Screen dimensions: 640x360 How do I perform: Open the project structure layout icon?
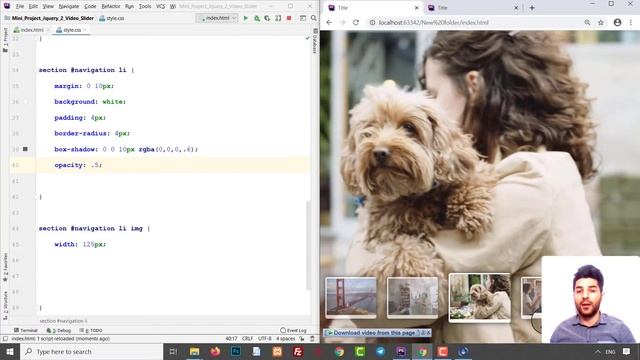point(303,18)
